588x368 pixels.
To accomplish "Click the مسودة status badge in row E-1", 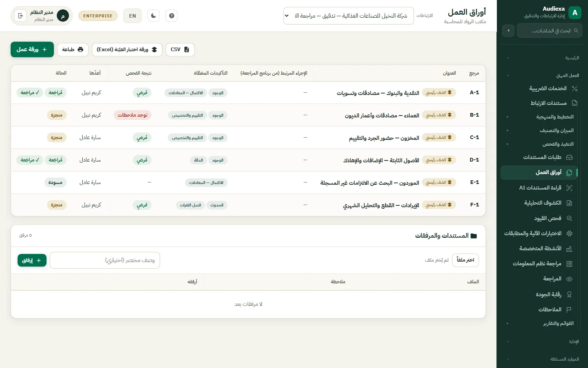I will coord(55,183).
